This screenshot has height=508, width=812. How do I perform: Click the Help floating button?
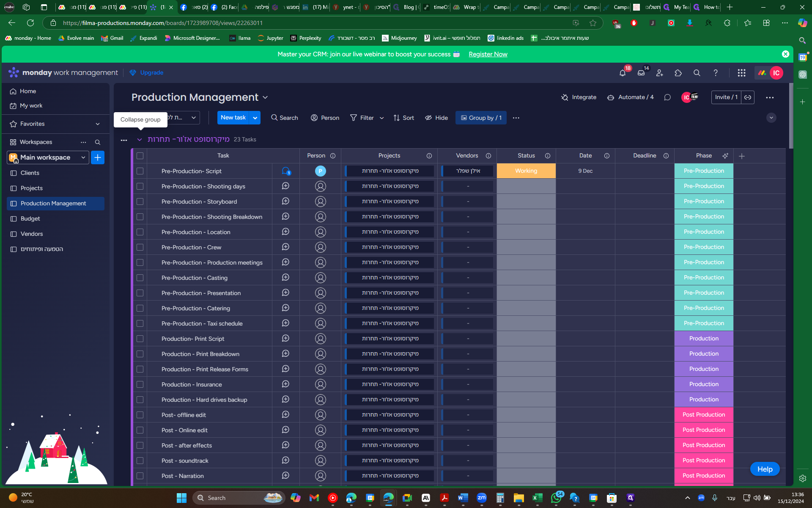[765, 469]
